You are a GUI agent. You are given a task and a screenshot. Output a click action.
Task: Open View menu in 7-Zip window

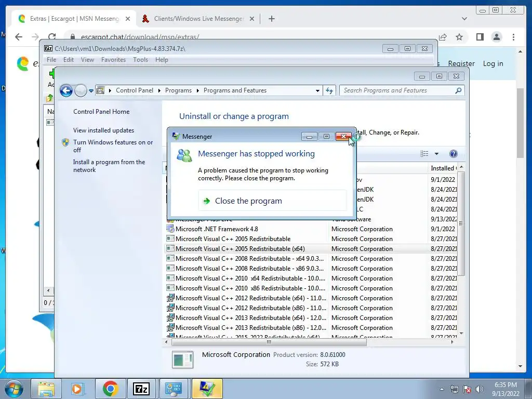pos(87,60)
